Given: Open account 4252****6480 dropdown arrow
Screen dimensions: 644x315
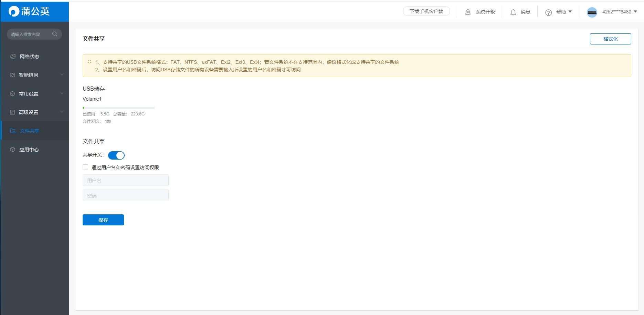Looking at the screenshot, I should tap(635, 12).
